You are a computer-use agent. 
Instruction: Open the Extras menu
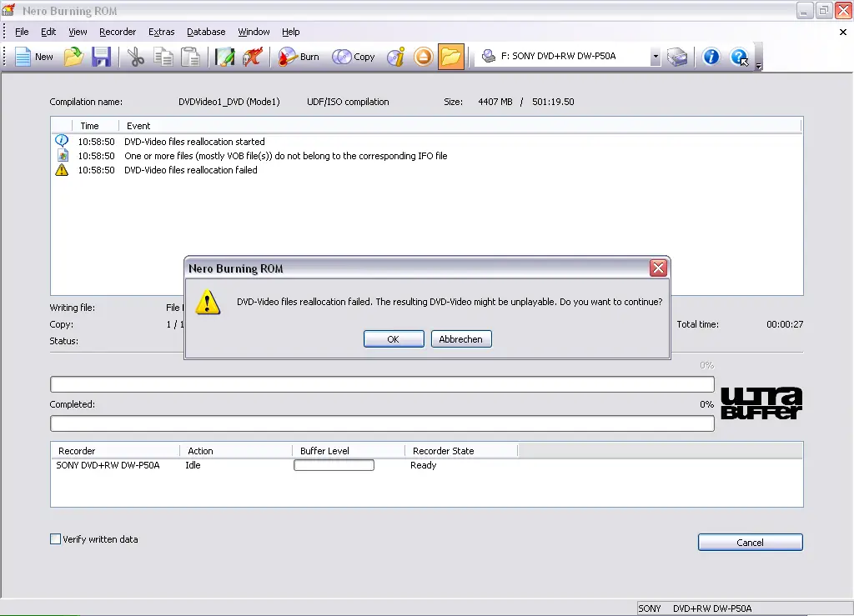click(x=161, y=32)
